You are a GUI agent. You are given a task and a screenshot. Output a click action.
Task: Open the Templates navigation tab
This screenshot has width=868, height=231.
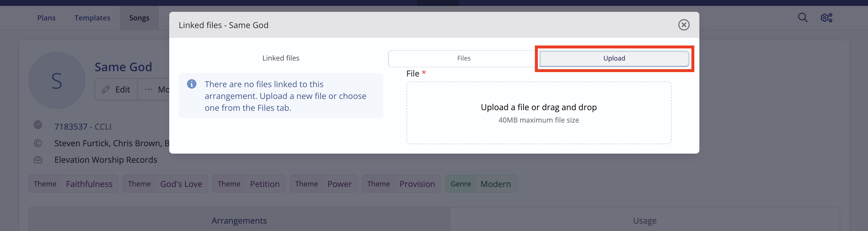(92, 18)
